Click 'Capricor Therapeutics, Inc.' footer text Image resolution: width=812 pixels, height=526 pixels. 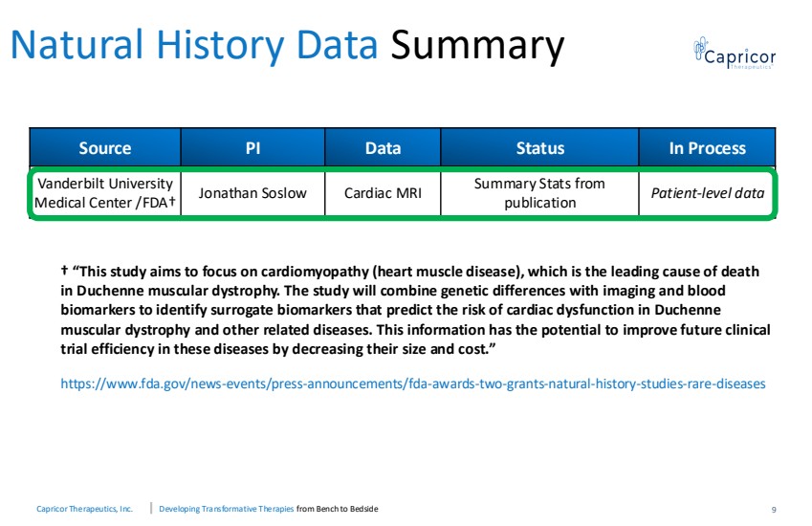point(84,509)
